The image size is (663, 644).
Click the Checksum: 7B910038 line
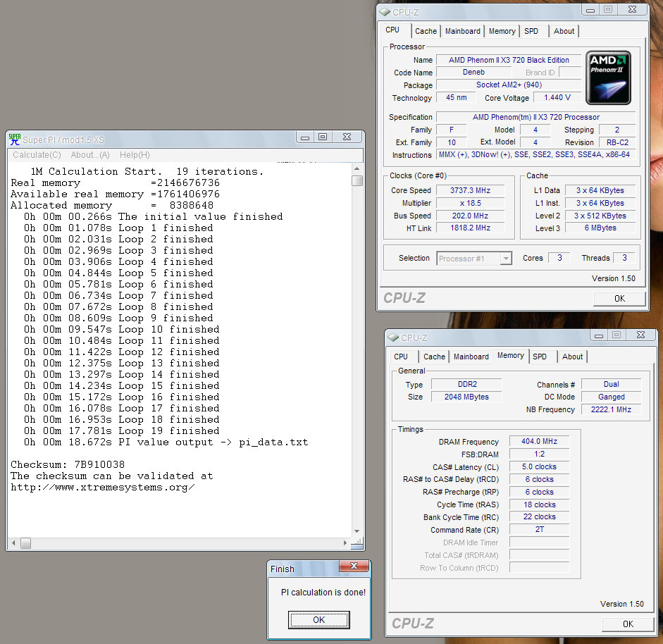coord(68,464)
